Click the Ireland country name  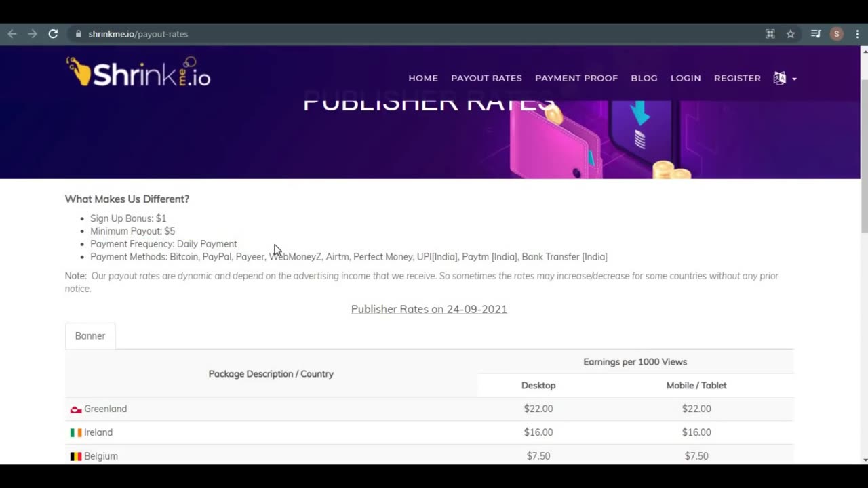point(98,432)
